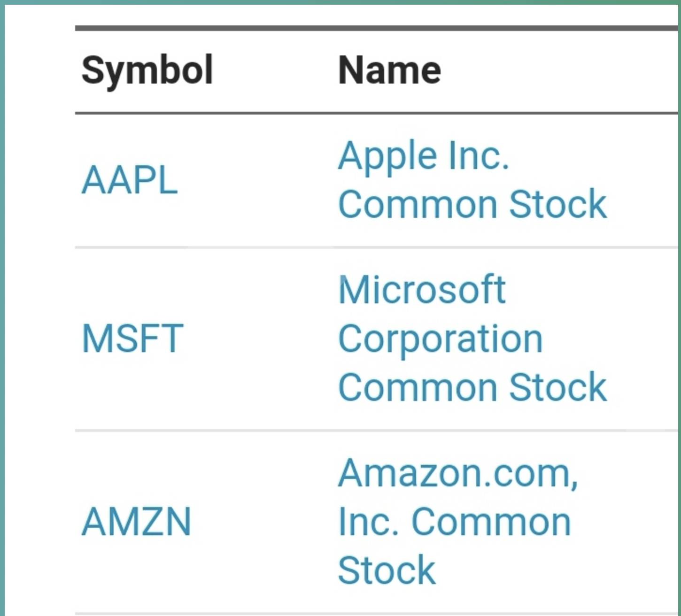This screenshot has height=616, width=681.
Task: Click the Name column header
Action: [x=389, y=70]
